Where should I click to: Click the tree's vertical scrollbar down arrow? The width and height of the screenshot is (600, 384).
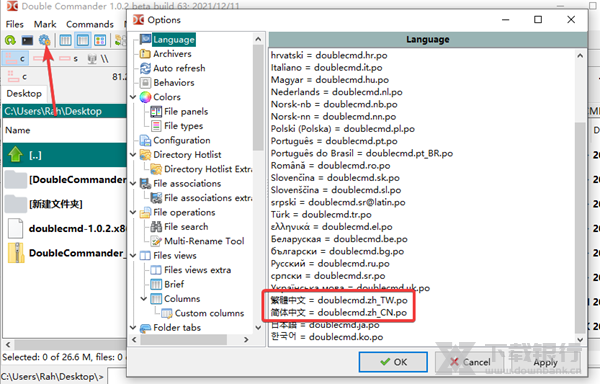point(258,328)
